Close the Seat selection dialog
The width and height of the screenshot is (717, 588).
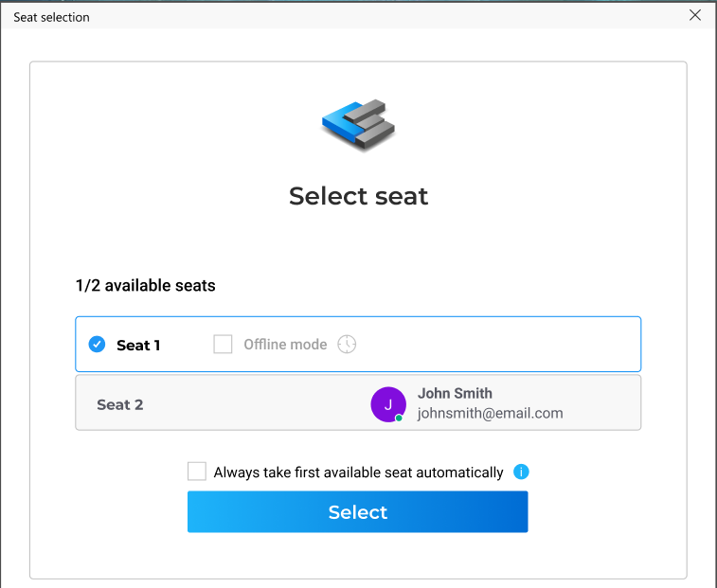pyautogui.click(x=695, y=15)
